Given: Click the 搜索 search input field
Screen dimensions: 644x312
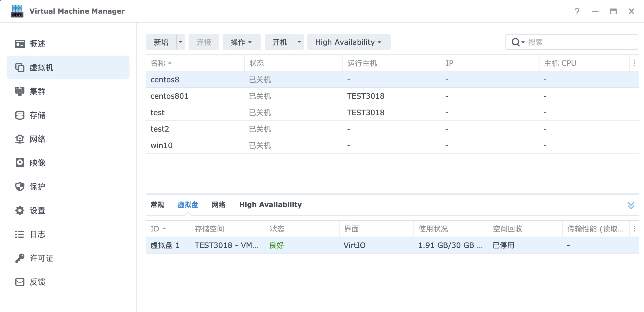Looking at the screenshot, I should click(x=572, y=42).
